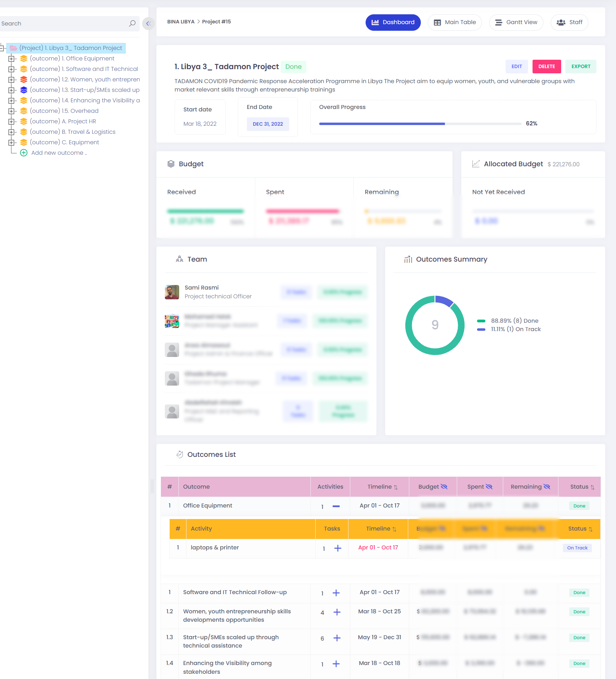The image size is (616, 679).
Task: Expand Software and IT Technical Follow-up activities
Action: click(336, 593)
